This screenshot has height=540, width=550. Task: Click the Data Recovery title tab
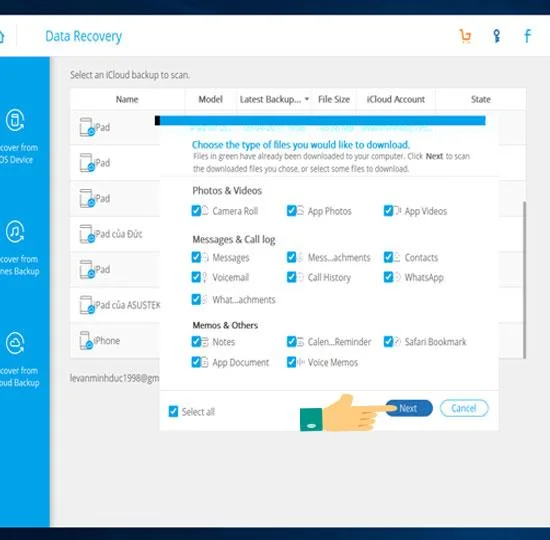coord(83,36)
